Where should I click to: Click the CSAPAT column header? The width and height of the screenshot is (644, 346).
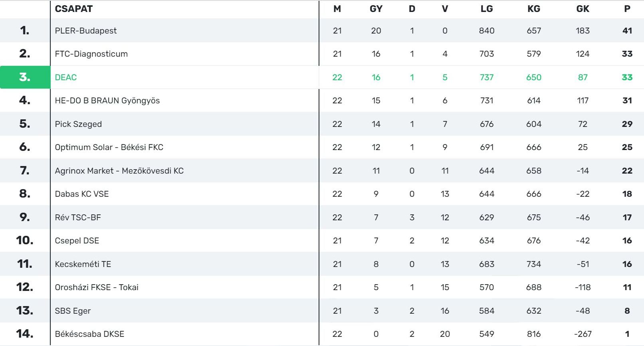pyautogui.click(x=74, y=9)
